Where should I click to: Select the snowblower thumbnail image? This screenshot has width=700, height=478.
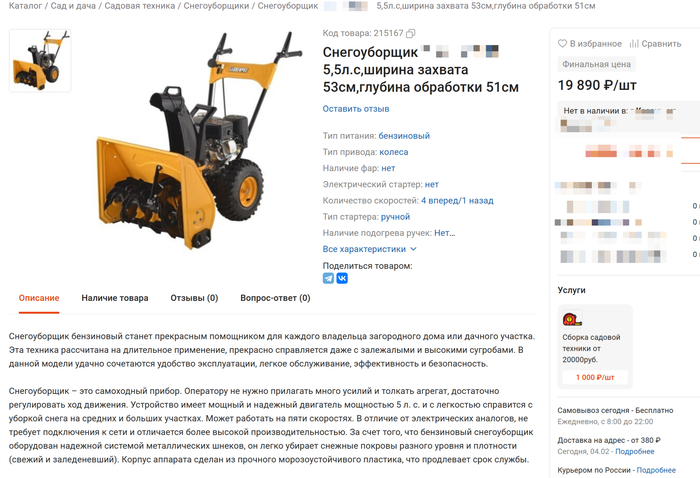coord(40,61)
